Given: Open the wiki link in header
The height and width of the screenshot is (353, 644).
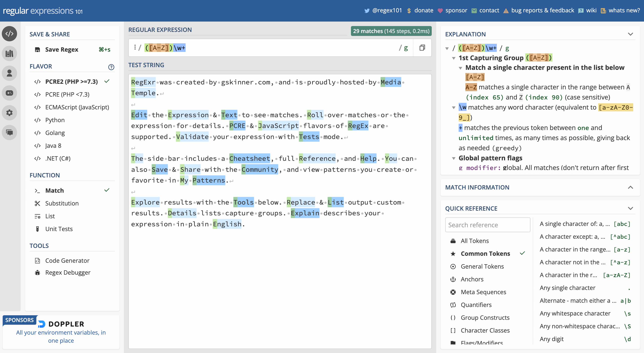Looking at the screenshot, I should pyautogui.click(x=591, y=10).
